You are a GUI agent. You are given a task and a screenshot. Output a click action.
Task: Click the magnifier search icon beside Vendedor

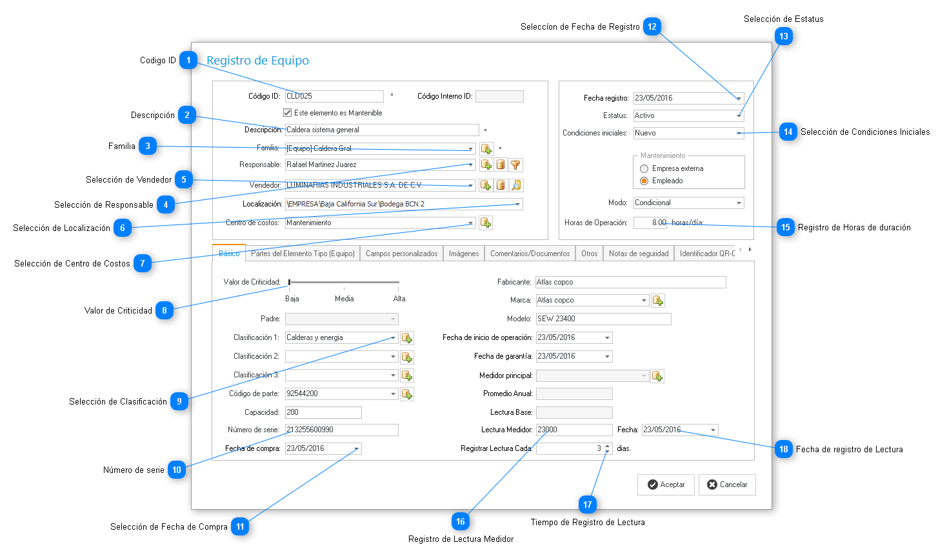coord(515,186)
